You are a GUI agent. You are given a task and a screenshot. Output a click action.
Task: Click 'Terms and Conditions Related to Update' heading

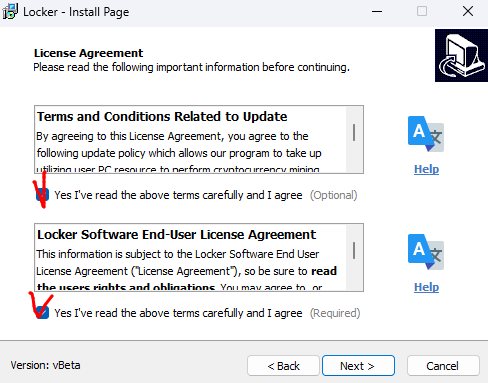tap(162, 117)
